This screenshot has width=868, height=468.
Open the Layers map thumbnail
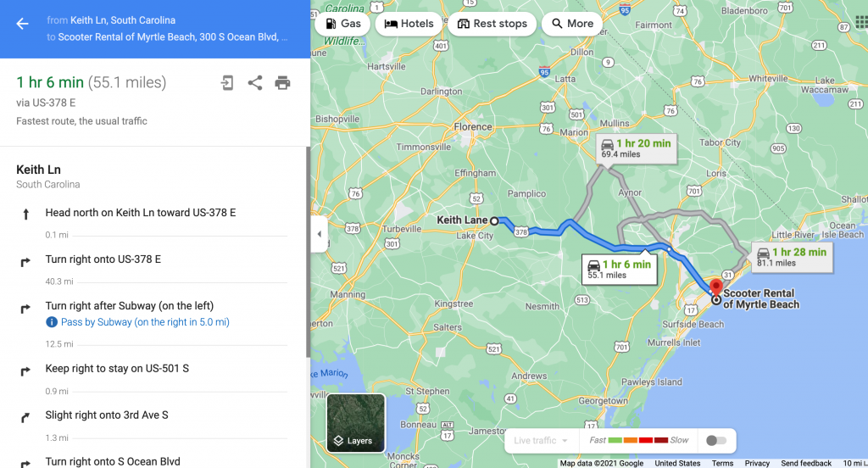click(356, 422)
